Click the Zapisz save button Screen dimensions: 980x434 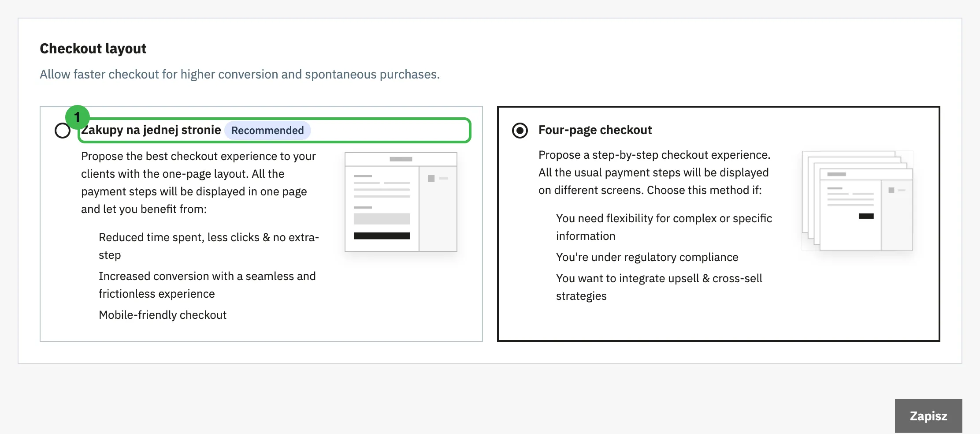928,416
